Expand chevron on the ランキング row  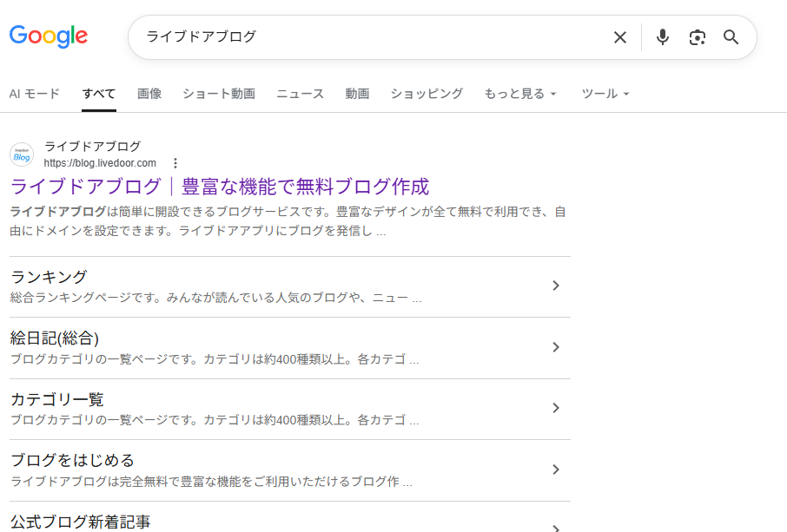pos(556,286)
